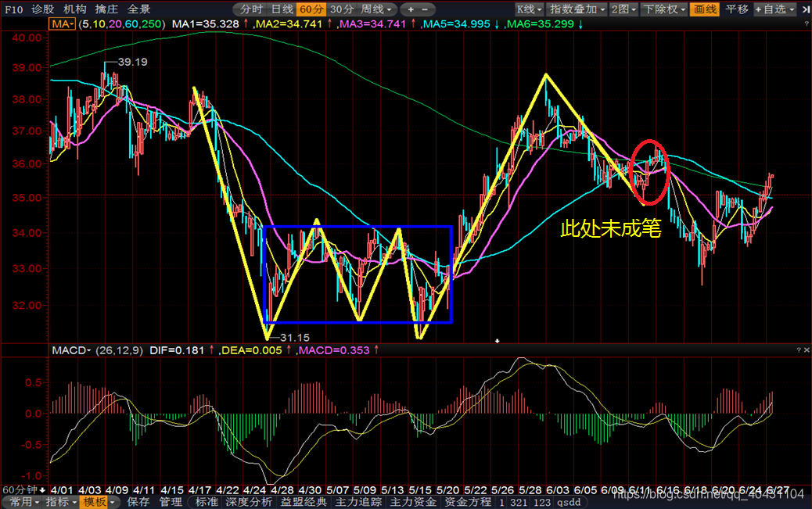Open the MACD indicator dropdown

point(71,350)
